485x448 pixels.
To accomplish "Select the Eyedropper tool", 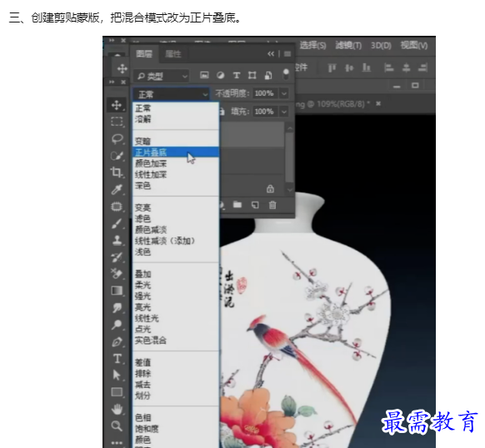I will [x=117, y=189].
